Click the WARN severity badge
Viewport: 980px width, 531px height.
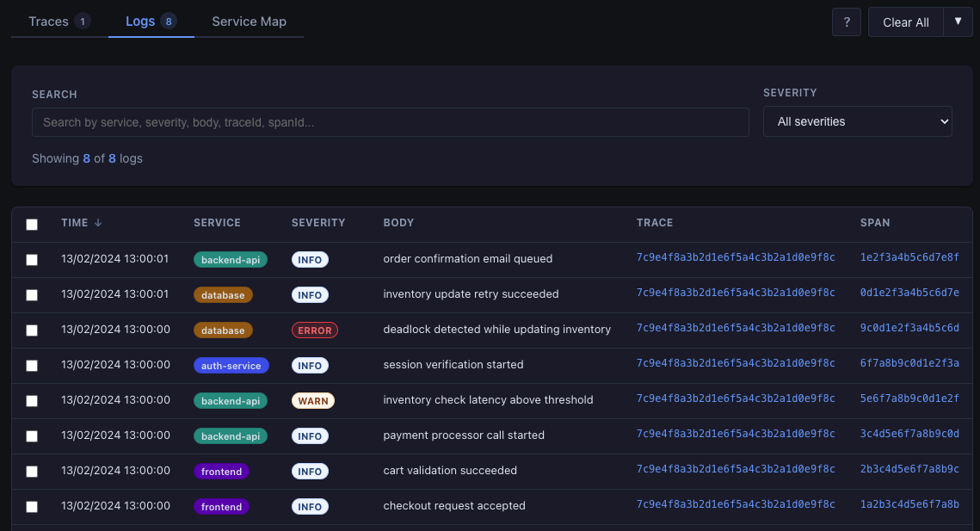[x=312, y=401]
